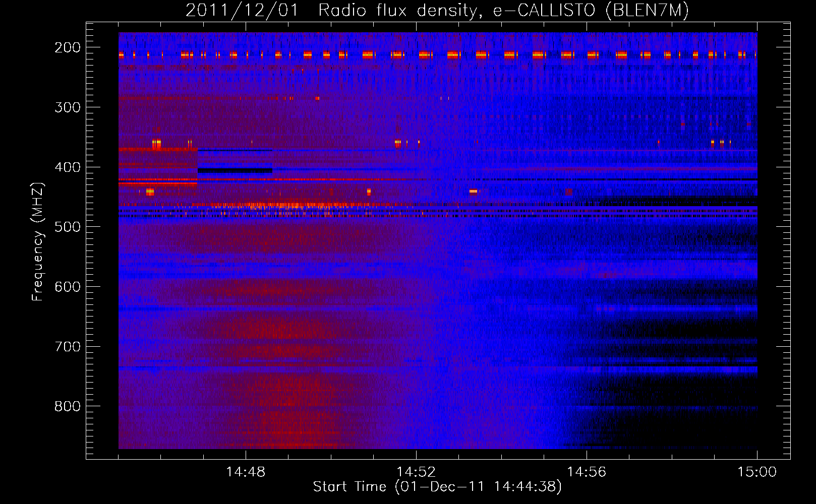Click the 400 frequency tick label
This screenshot has height=504, width=816.
(68, 167)
